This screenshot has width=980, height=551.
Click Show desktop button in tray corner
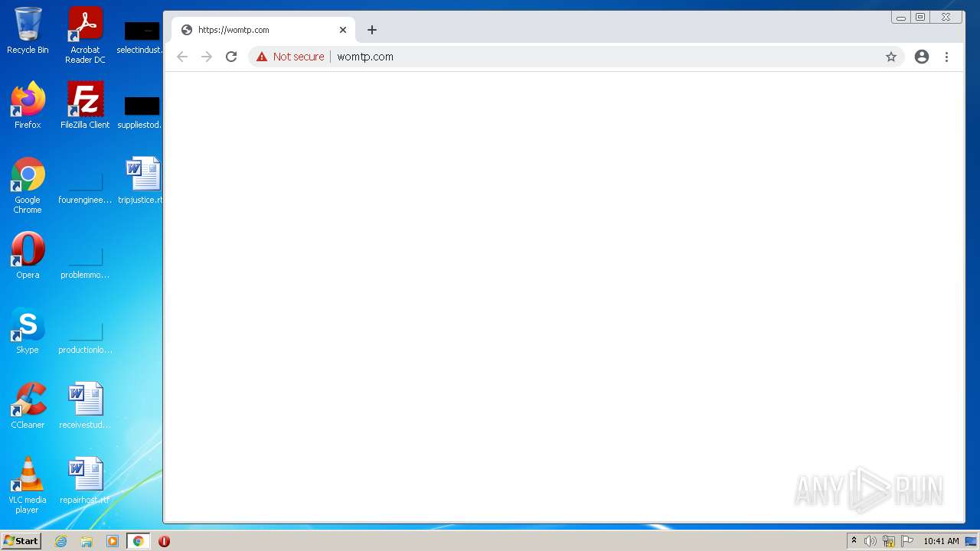click(971, 541)
